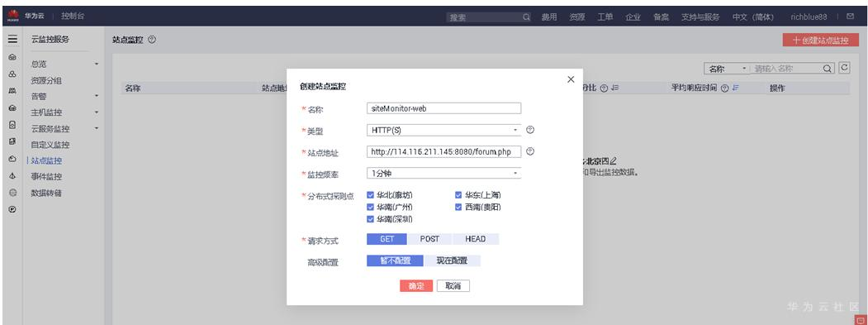
Task: Open the 名称 filter type dropdown
Action: point(728,69)
